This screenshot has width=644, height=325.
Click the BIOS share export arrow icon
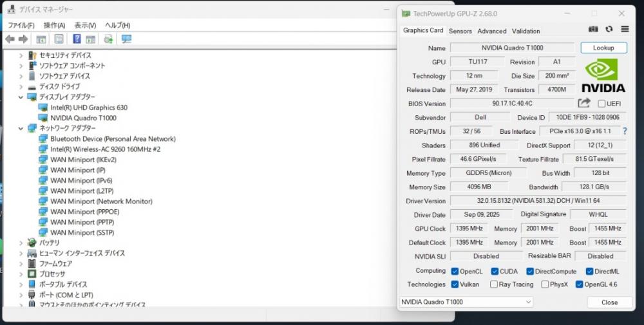coord(583,103)
